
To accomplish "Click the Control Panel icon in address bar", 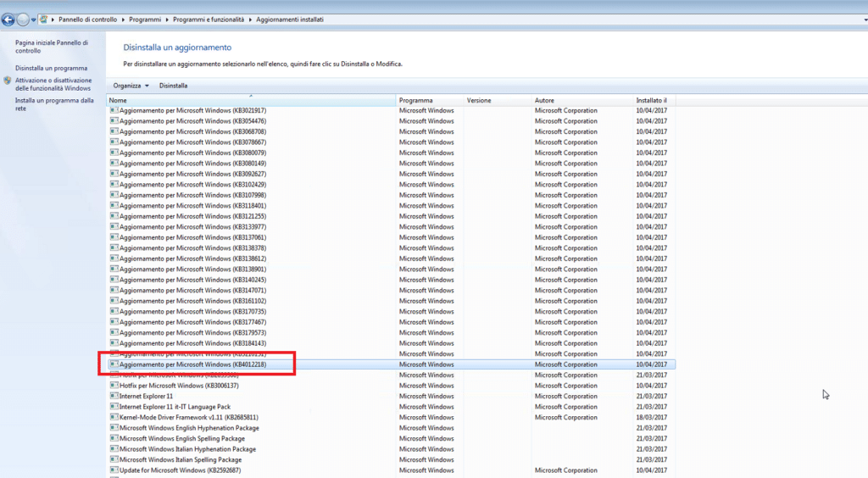I will (44, 19).
